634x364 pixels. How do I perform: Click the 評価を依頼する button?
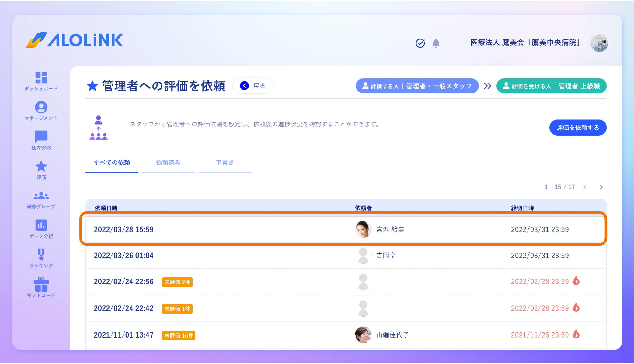577,128
